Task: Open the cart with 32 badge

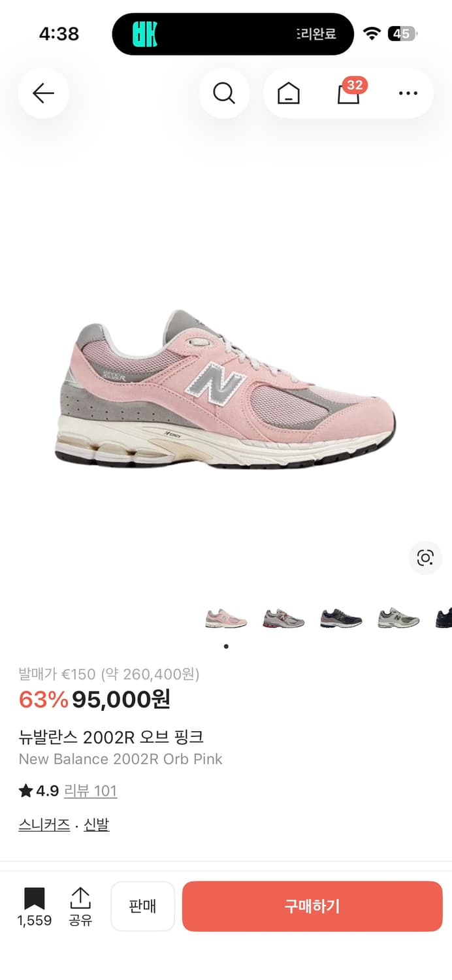Action: (349, 93)
